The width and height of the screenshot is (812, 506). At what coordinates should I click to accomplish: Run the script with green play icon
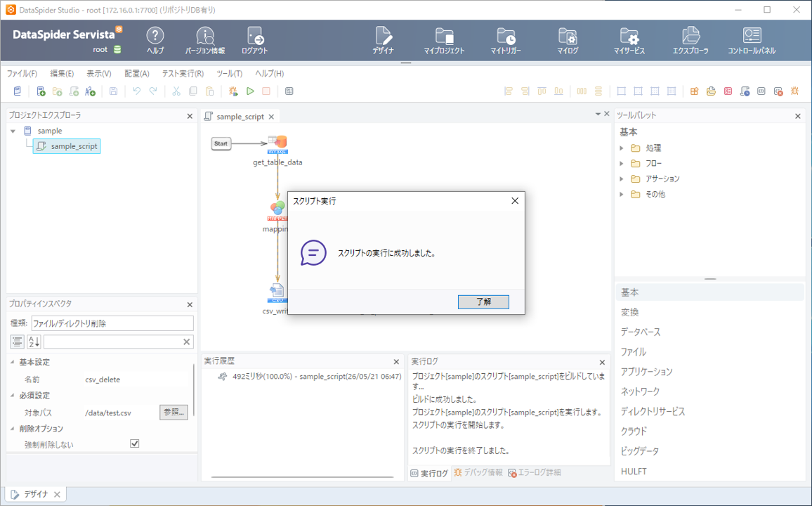tap(250, 91)
